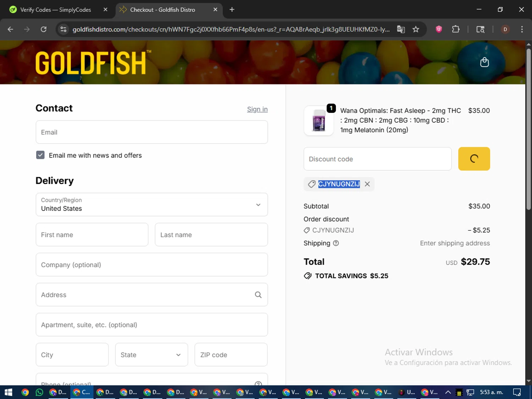The width and height of the screenshot is (532, 399).
Task: Click the discount tag icon beside CJYNUGNZIJ chip
Action: tap(312, 184)
